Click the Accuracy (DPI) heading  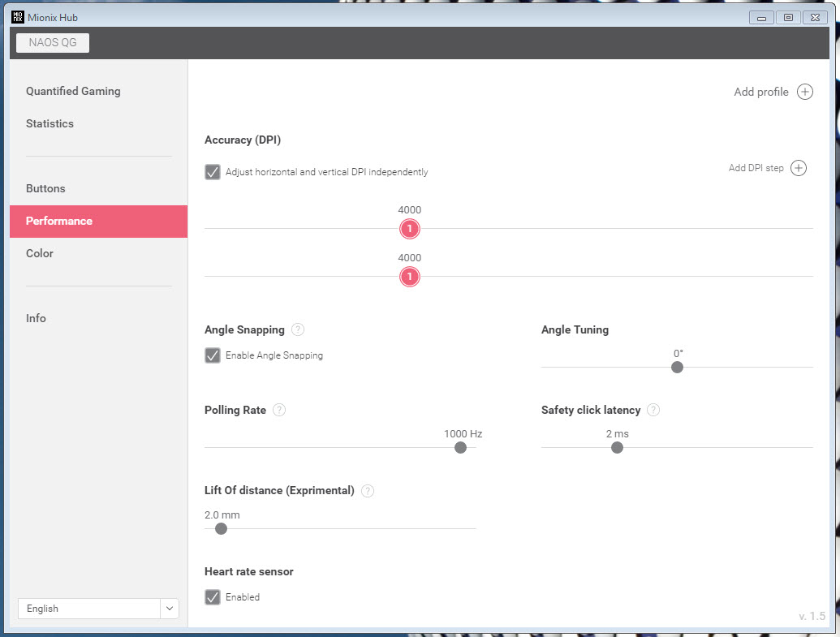243,140
